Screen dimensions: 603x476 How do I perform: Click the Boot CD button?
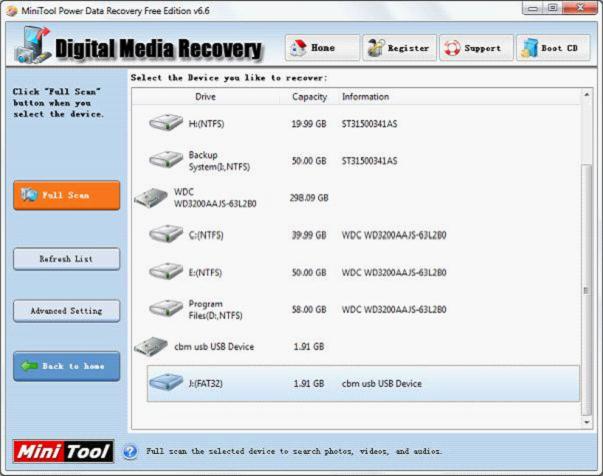553,48
